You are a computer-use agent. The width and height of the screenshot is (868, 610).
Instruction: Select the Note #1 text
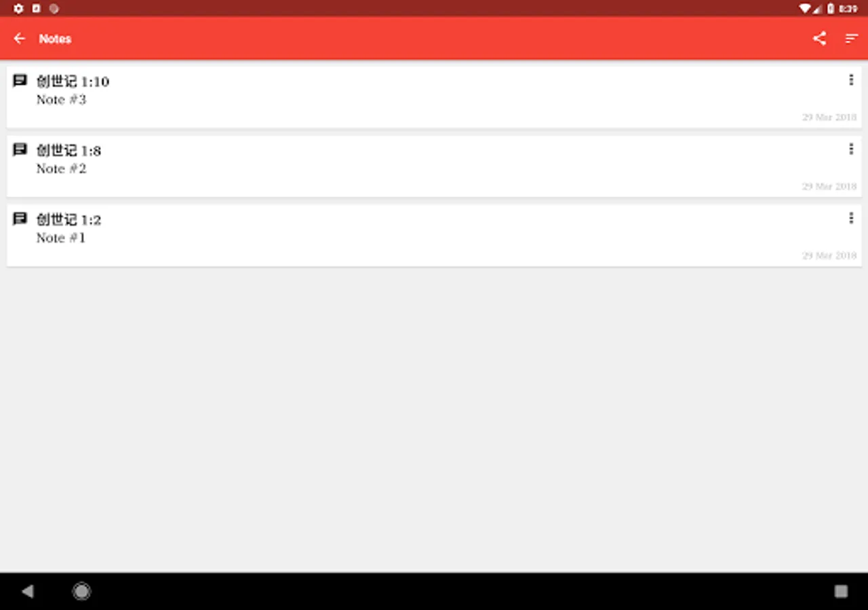(x=62, y=238)
